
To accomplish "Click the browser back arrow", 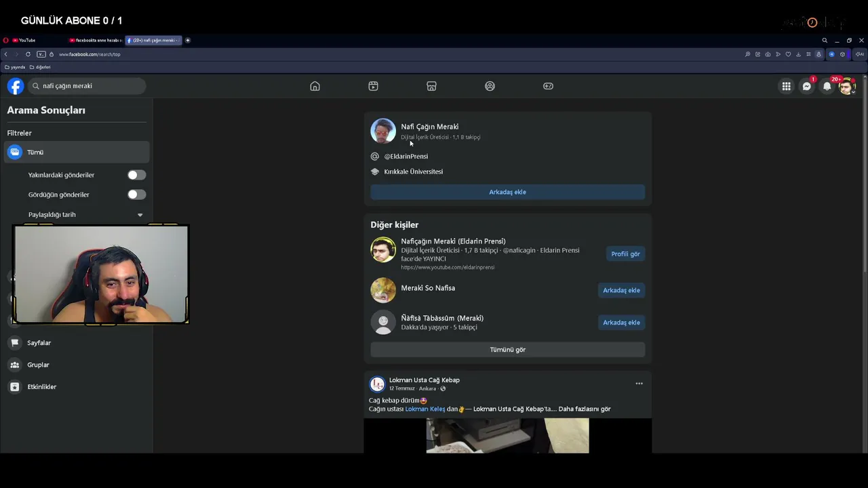I will pyautogui.click(x=6, y=54).
